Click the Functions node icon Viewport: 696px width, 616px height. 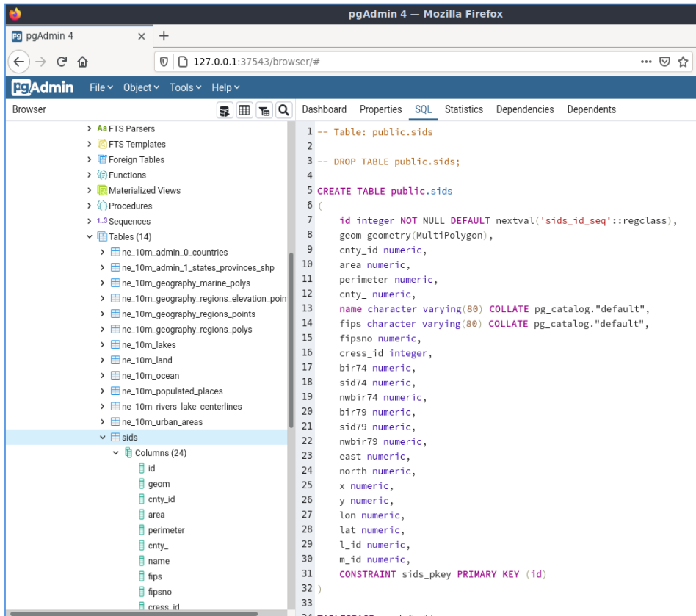coord(102,175)
